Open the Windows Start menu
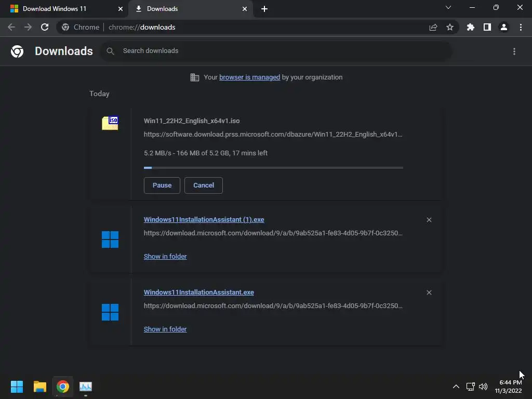The image size is (532, 399). pos(17,387)
